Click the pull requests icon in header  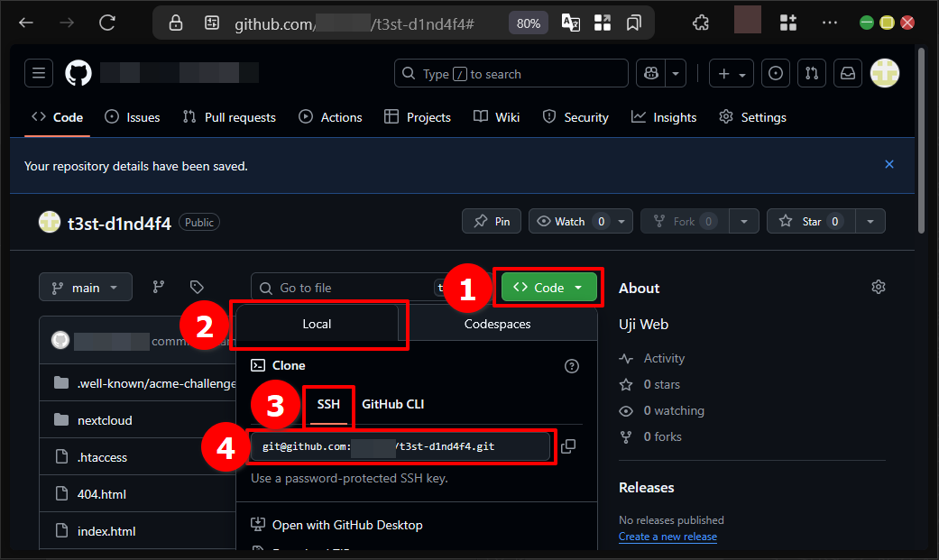(812, 74)
